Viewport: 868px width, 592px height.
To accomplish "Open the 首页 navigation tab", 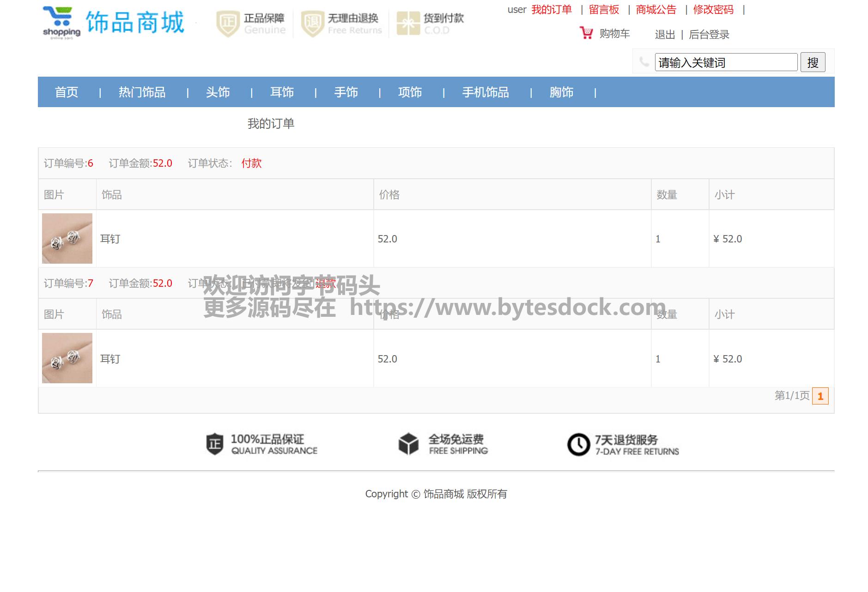I will pyautogui.click(x=67, y=92).
